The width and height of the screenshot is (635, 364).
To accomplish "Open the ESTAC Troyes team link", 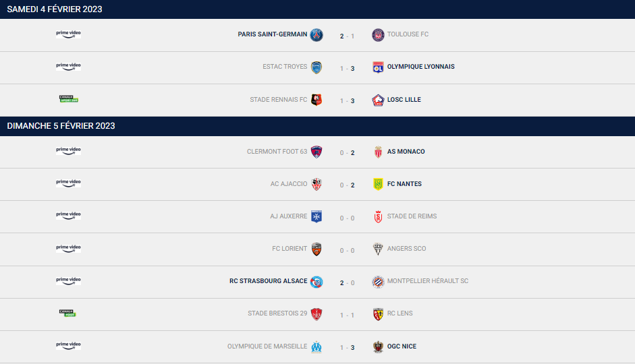I will tap(285, 67).
